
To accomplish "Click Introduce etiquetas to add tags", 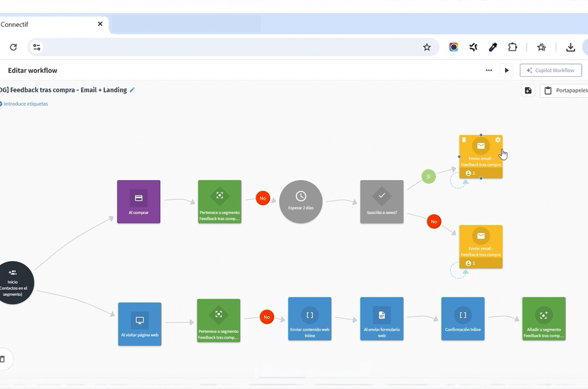I will coord(26,104).
